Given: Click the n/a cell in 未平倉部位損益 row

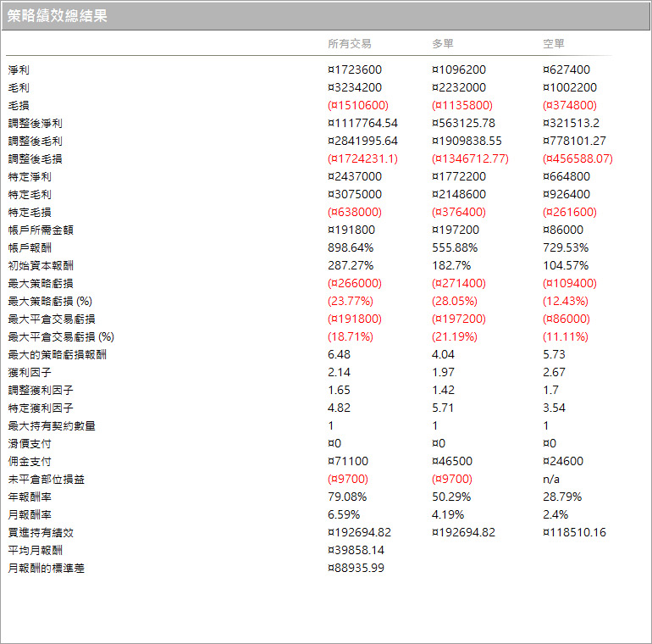Looking at the screenshot, I should [550, 480].
